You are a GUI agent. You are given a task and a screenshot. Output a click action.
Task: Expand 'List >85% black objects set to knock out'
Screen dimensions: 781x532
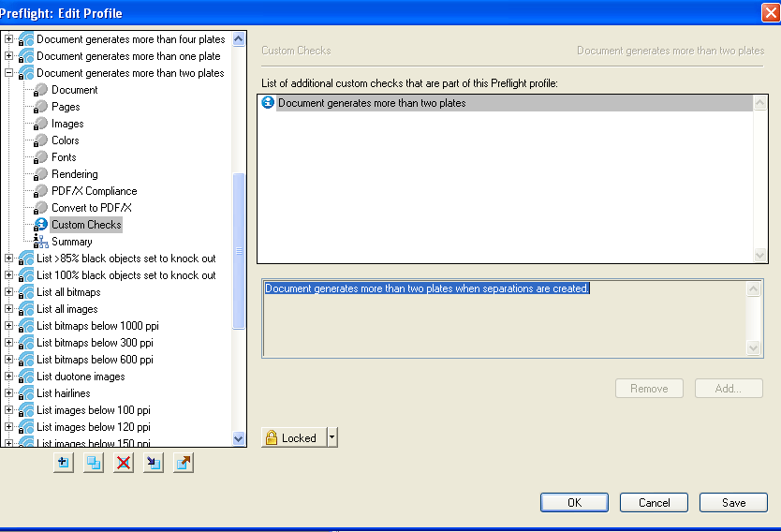(8, 258)
